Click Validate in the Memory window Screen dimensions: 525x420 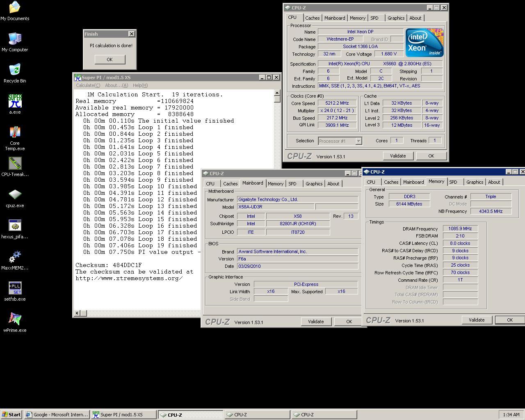point(477,320)
